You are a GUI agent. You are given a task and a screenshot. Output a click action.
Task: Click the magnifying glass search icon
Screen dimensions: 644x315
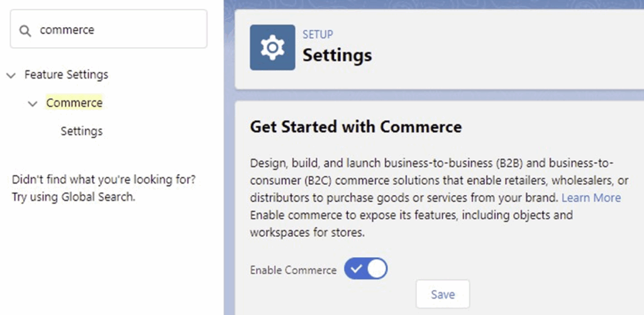pos(25,30)
